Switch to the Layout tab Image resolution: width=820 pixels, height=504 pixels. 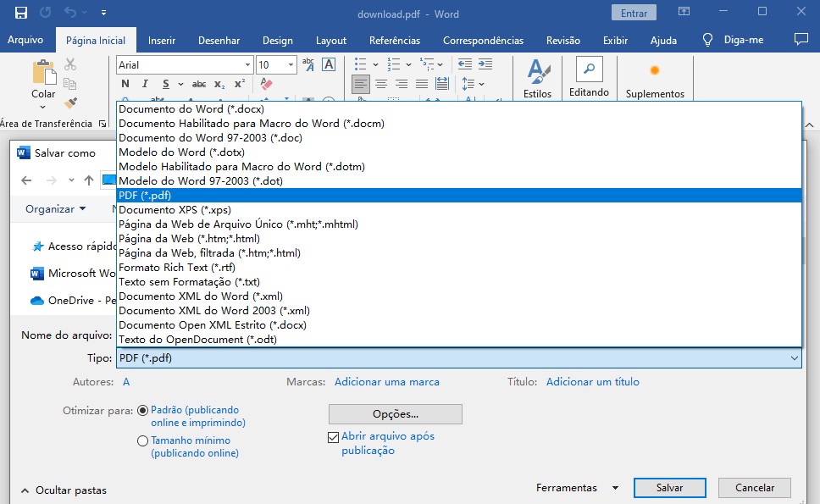331,41
